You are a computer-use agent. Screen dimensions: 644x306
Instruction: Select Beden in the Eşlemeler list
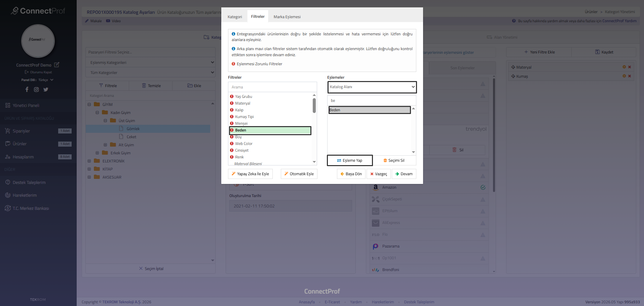370,110
